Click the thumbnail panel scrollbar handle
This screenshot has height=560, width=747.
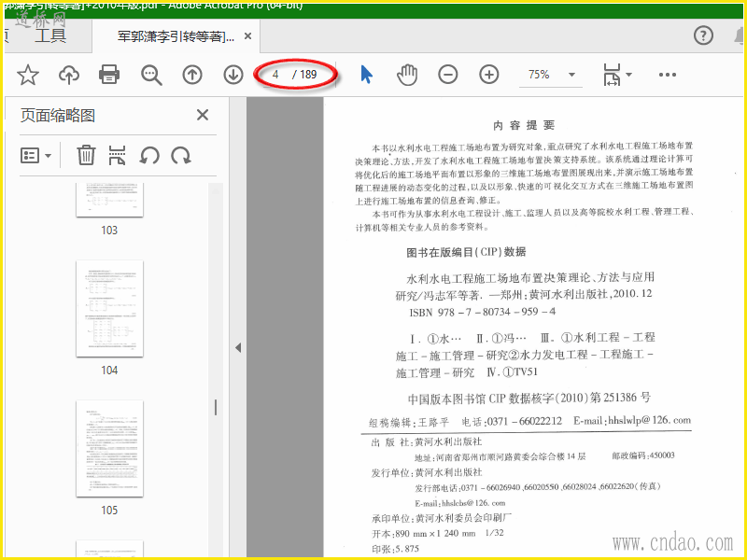pos(216,408)
